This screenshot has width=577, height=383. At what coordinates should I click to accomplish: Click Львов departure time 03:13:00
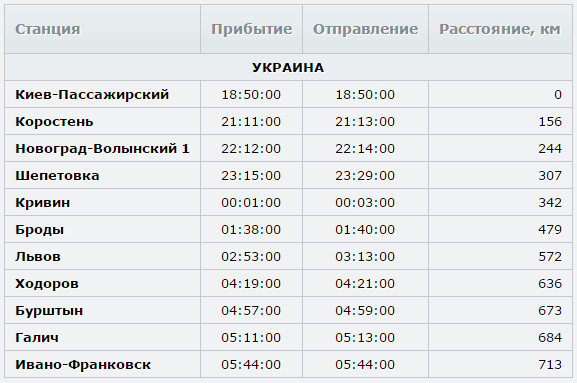365,256
